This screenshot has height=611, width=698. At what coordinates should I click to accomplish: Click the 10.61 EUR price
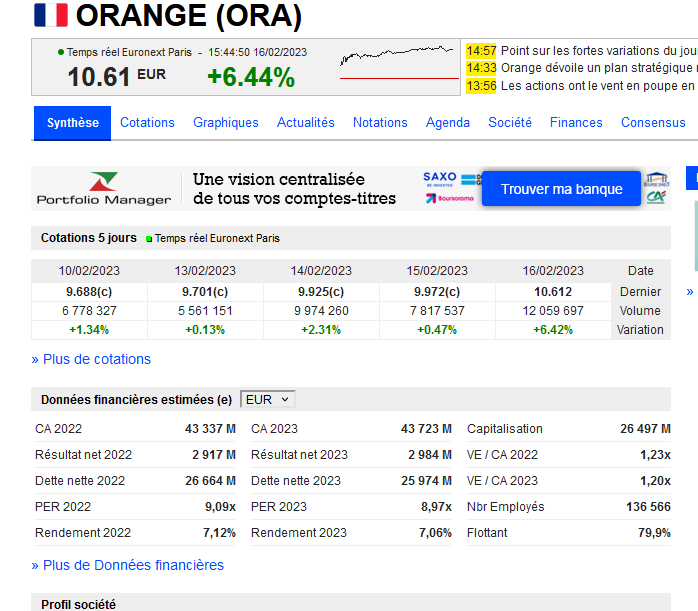(x=117, y=77)
